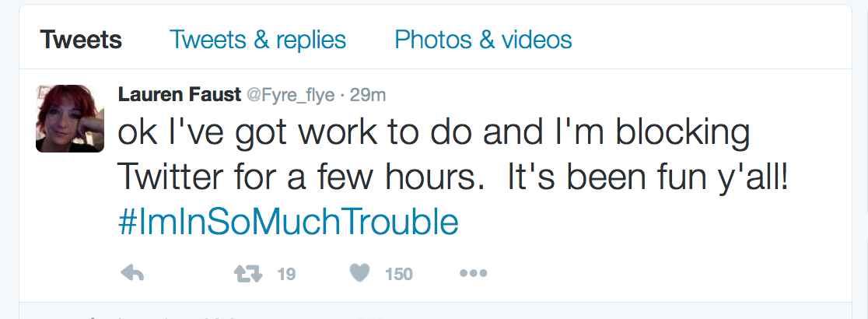Screen dimensions: 868x319
Task: Follow the #ImInSoMuchTrouble hashtag
Action: click(x=288, y=223)
